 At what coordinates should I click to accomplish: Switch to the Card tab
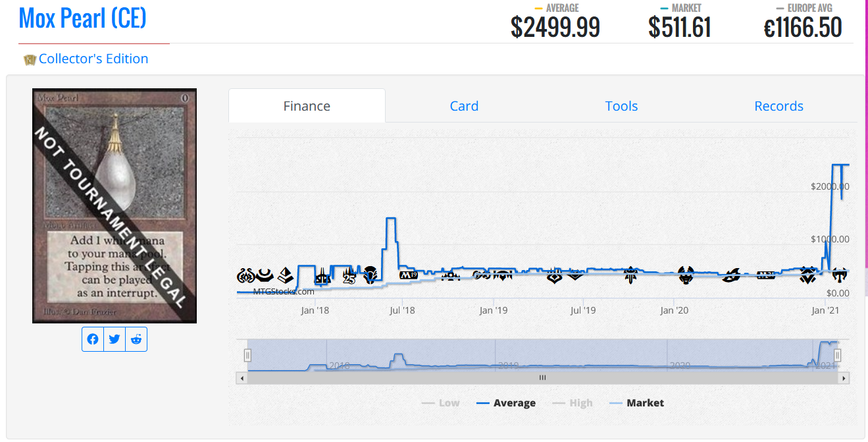point(464,106)
